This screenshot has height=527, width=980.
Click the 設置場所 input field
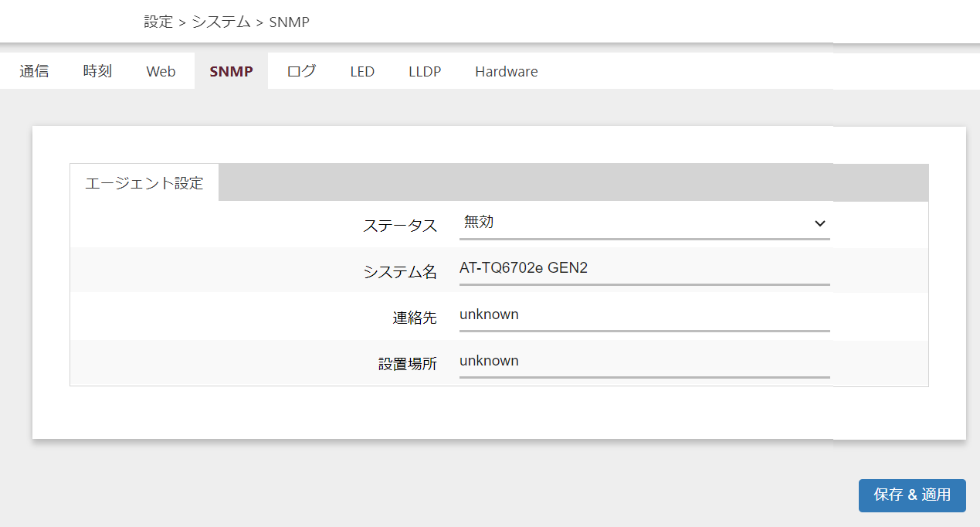(644, 362)
